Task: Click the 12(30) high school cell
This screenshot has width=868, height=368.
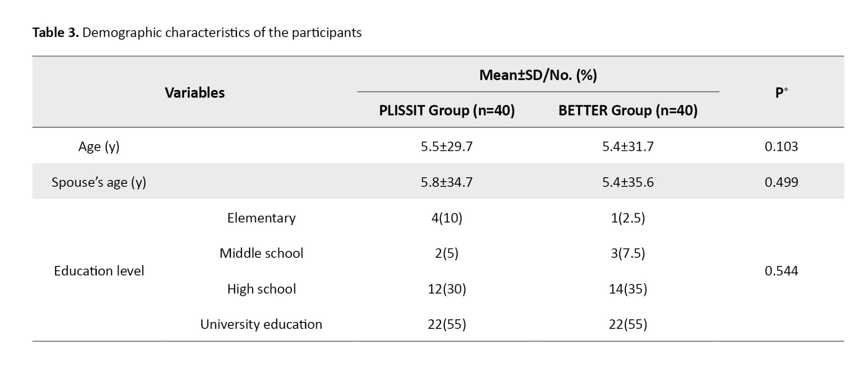Action: [x=447, y=288]
